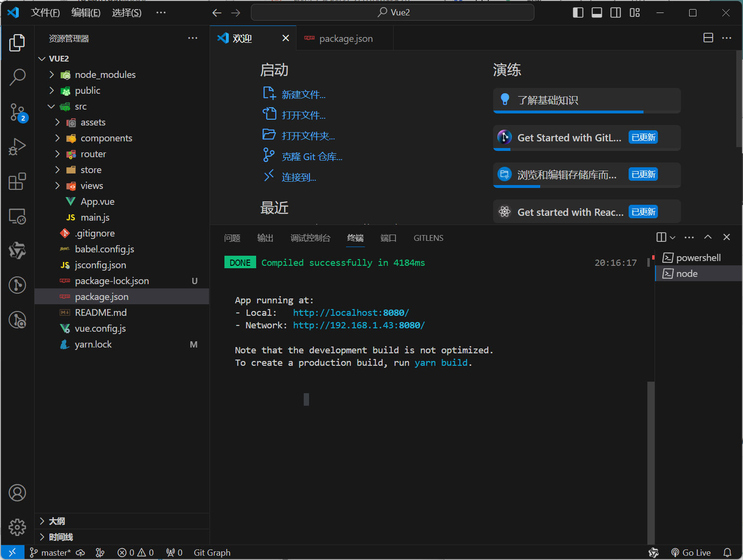The height and width of the screenshot is (560, 743).
Task: Open the 选择(S) menu
Action: (127, 12)
